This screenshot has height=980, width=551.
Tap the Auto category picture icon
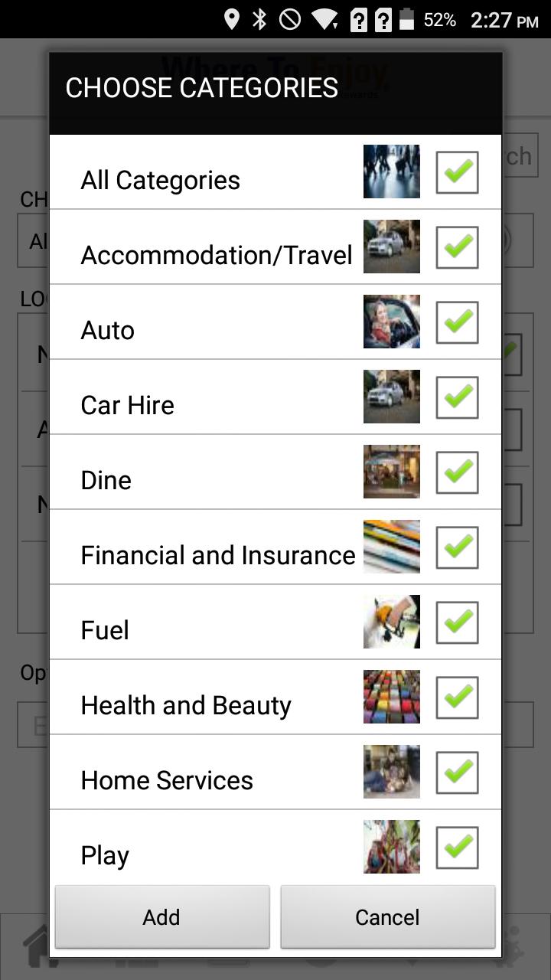pos(391,322)
